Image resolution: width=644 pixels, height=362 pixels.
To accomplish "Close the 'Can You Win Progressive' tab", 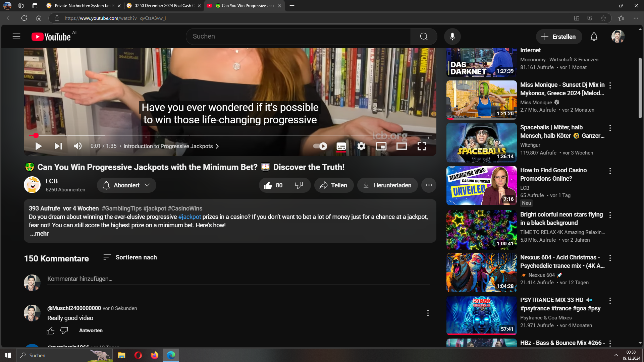I will [x=279, y=6].
